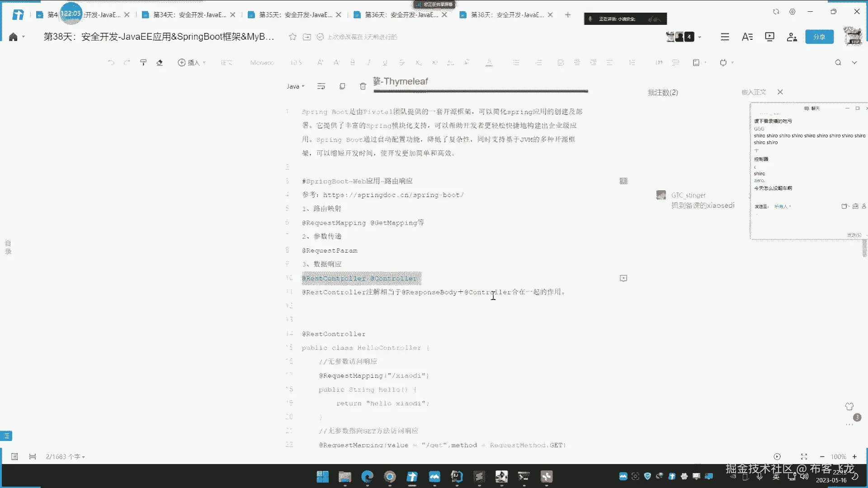
Task: Star this document as favorite
Action: (292, 37)
